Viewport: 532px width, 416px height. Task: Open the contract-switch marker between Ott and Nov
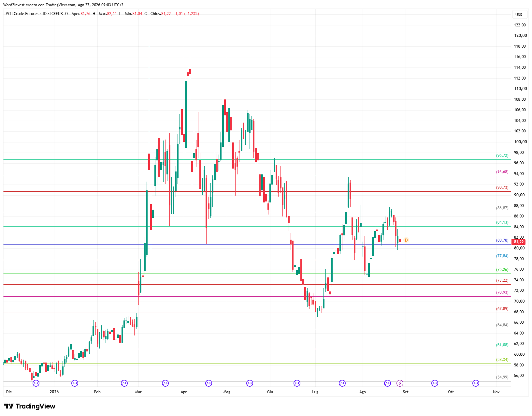476,383
